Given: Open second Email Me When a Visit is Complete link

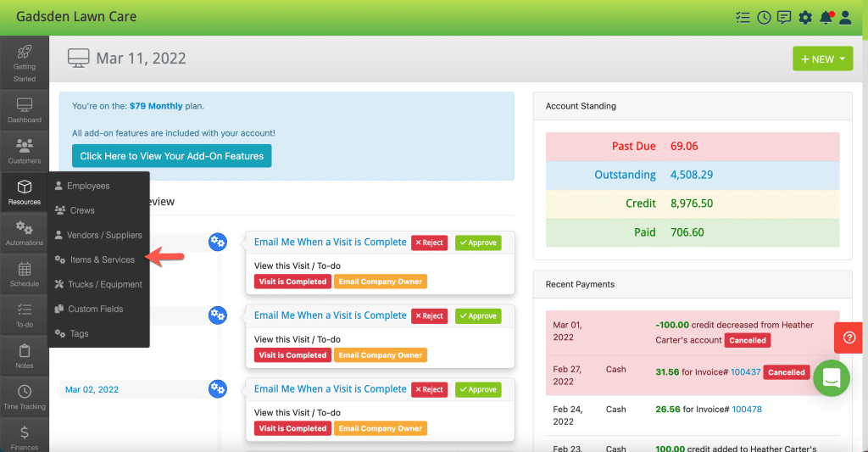Looking at the screenshot, I should [x=330, y=315].
